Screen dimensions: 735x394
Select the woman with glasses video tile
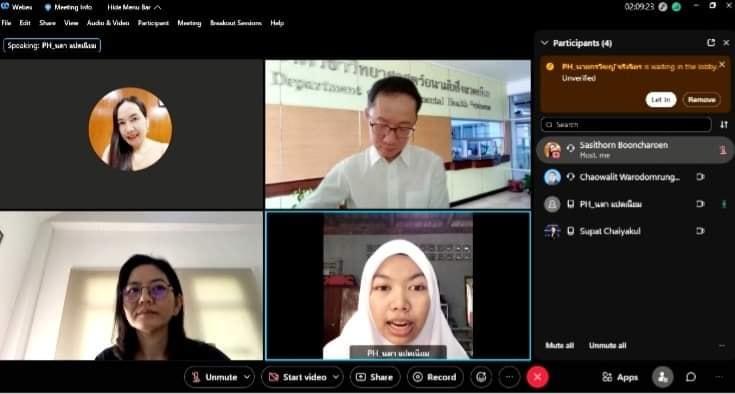point(131,286)
